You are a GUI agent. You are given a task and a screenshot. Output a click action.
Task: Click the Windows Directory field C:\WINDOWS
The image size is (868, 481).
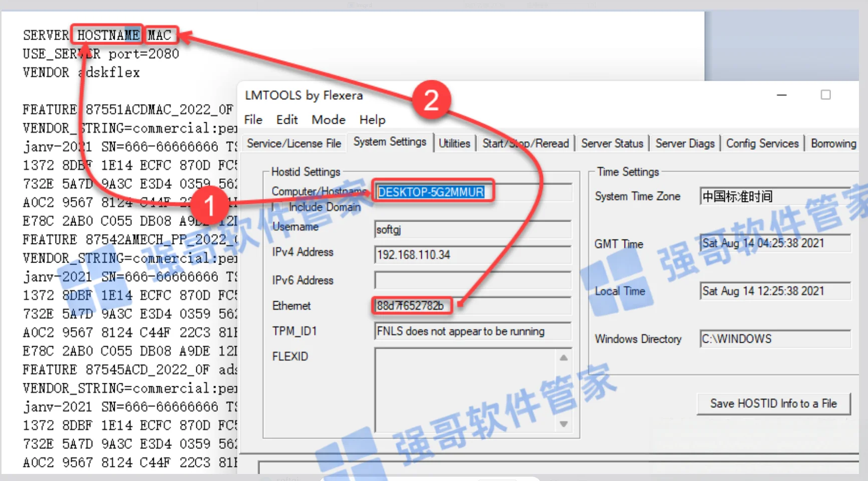(775, 339)
